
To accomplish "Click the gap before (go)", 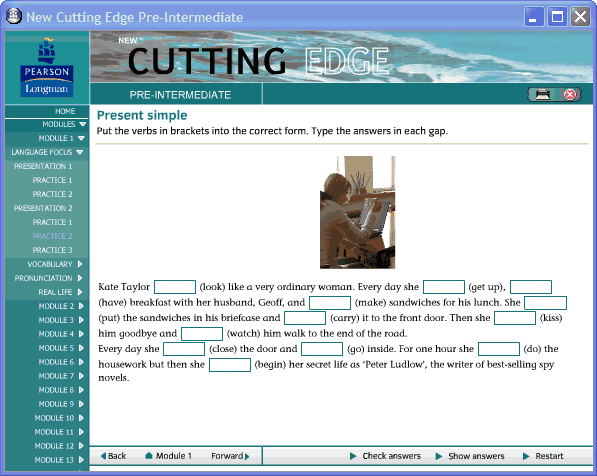I will [322, 349].
